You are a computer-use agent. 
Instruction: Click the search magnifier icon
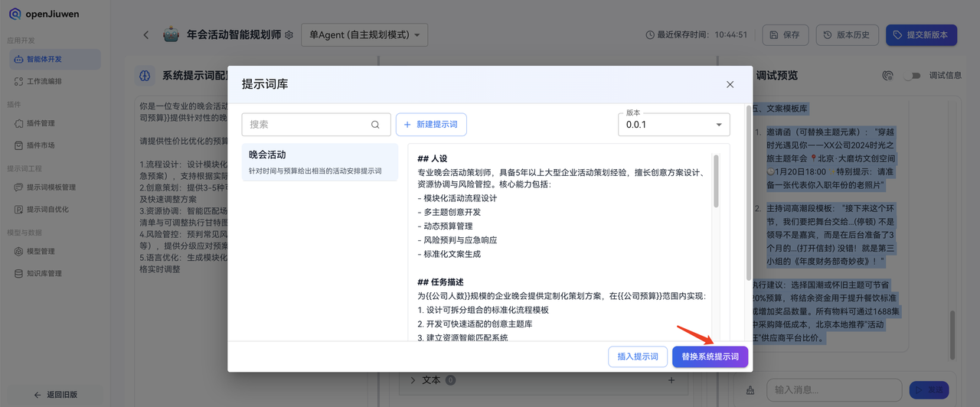click(x=375, y=125)
